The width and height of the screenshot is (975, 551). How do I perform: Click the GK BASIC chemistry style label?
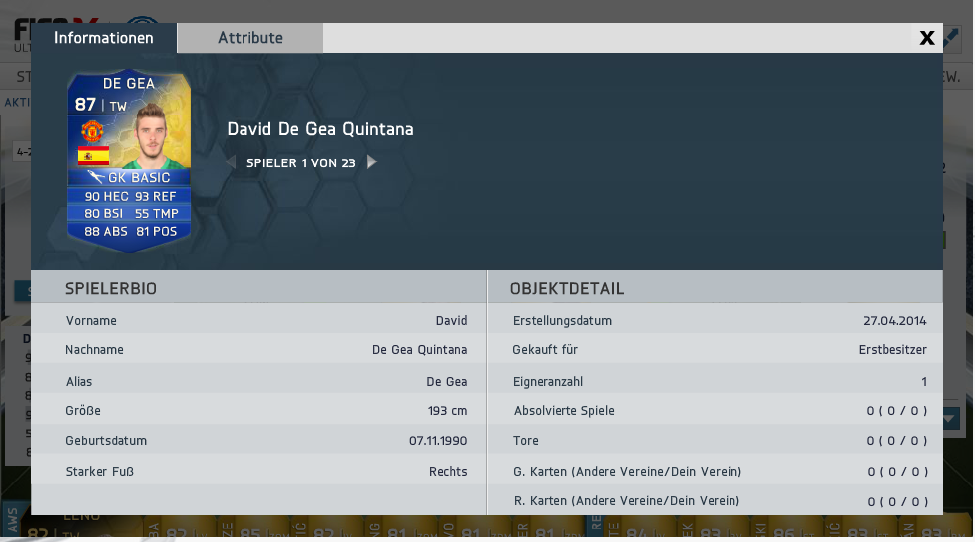(x=129, y=177)
